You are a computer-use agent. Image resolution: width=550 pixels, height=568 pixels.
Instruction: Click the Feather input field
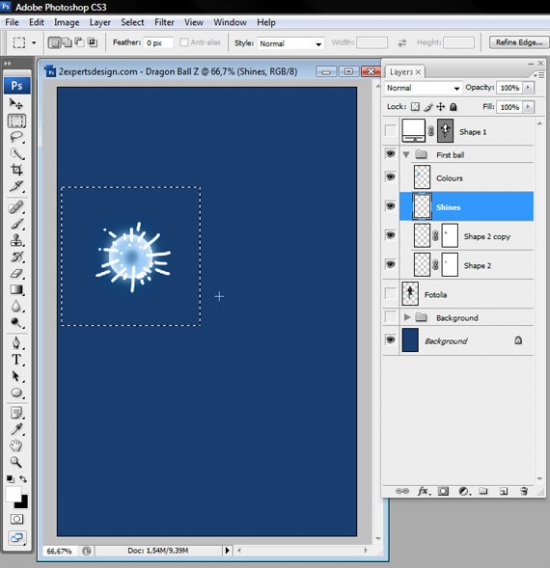[x=158, y=43]
